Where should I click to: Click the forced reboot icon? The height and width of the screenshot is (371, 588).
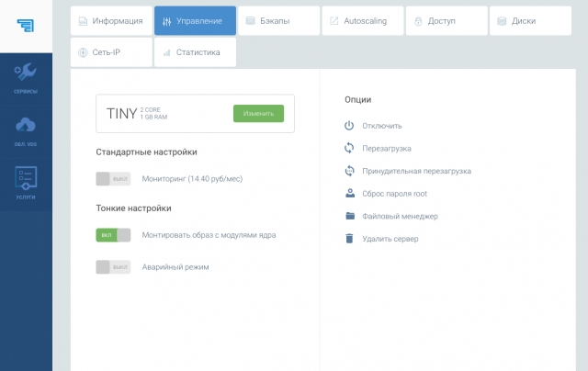pos(349,171)
